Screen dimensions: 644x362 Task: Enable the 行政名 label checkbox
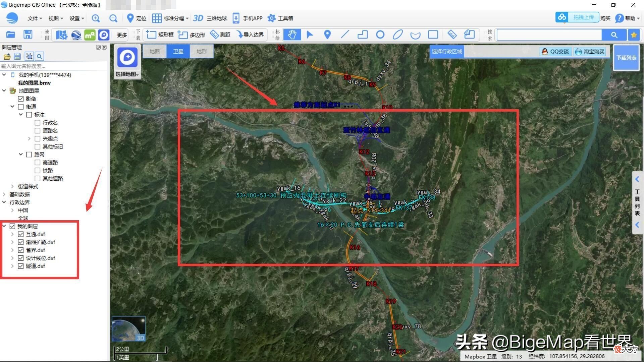click(x=38, y=123)
